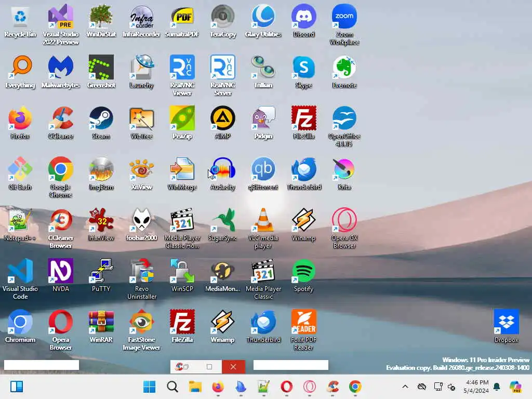Click the taskbar Search magnifier
Image resolution: width=532 pixels, height=399 pixels.
[172, 387]
